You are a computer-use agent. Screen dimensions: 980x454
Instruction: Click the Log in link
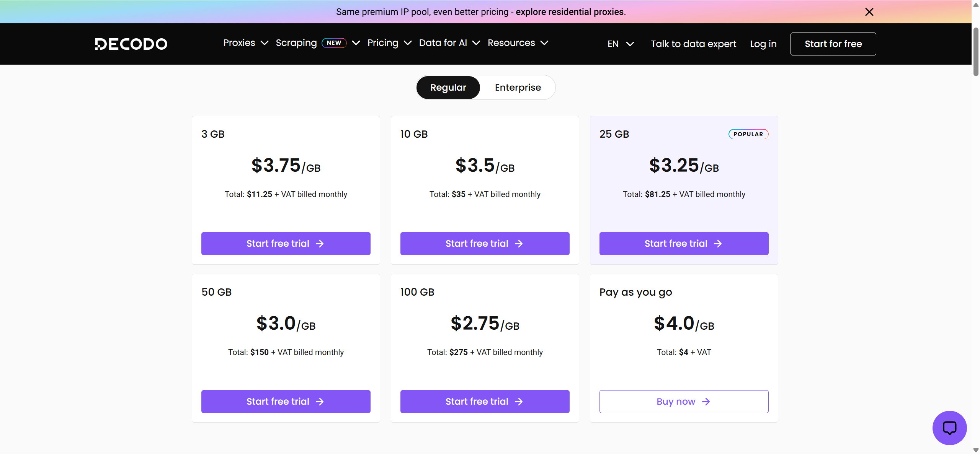(763, 44)
